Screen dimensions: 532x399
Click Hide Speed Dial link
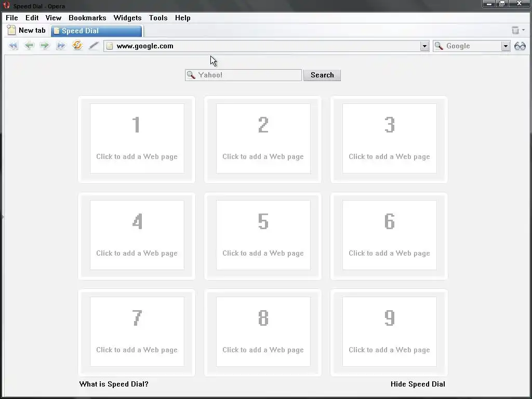418,384
